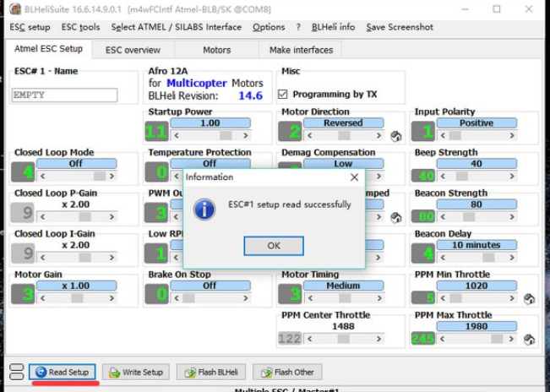Increase PPM Center Throttle with right arrow

[378, 339]
